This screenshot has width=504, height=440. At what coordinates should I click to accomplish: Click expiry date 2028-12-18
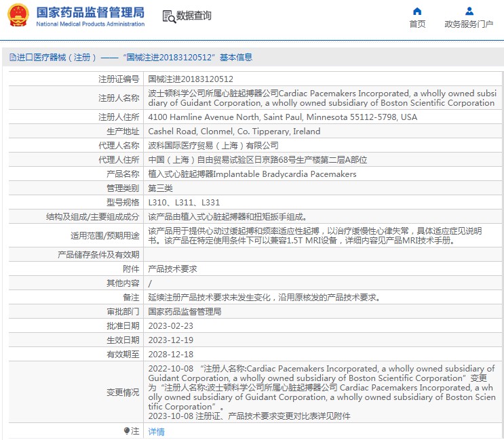pos(171,355)
